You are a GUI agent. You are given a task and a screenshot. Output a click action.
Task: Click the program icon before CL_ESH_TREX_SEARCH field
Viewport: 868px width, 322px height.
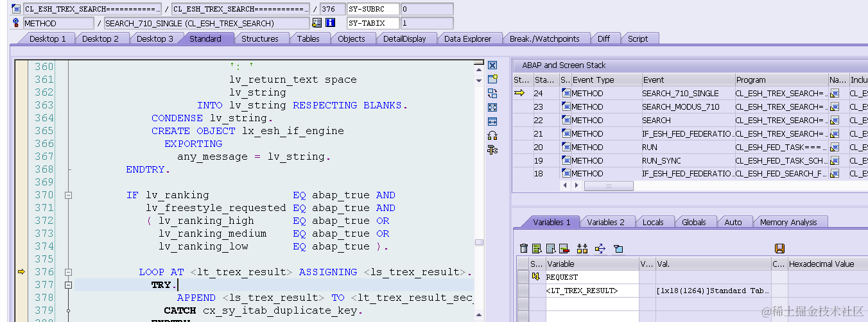(16, 9)
